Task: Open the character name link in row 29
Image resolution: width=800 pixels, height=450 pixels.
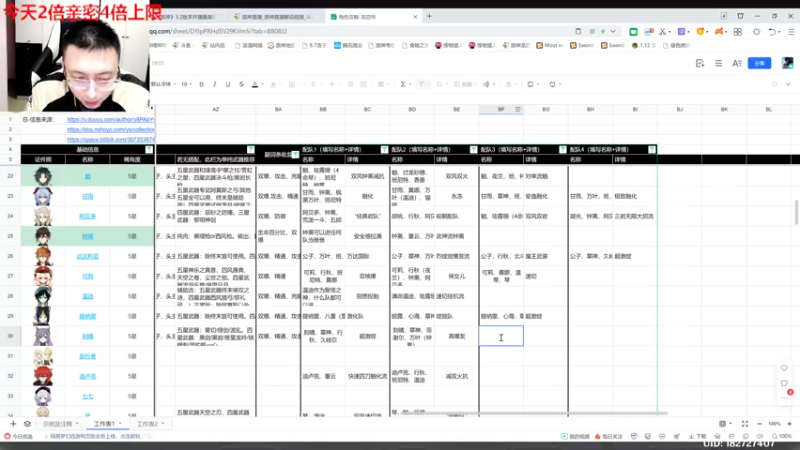Action: tap(87, 316)
